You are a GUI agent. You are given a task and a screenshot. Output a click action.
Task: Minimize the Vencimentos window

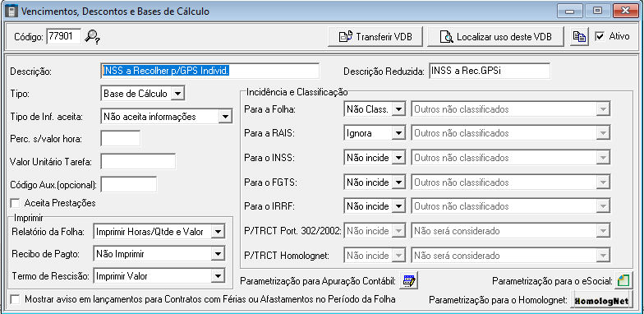pos(569,11)
